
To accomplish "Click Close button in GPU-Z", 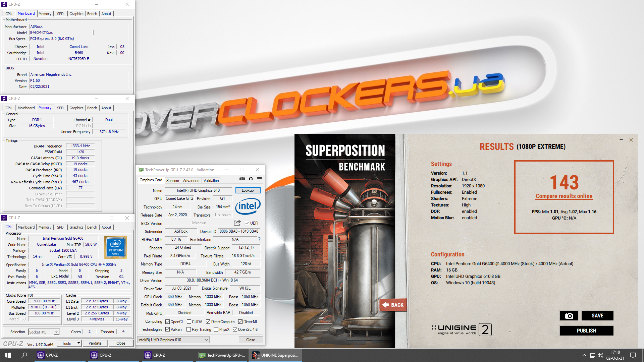I will (x=251, y=340).
